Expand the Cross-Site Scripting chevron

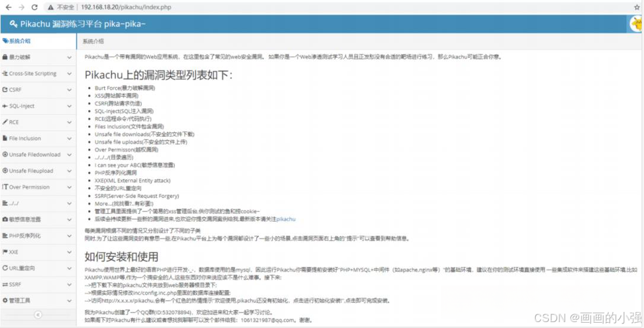tap(69, 74)
